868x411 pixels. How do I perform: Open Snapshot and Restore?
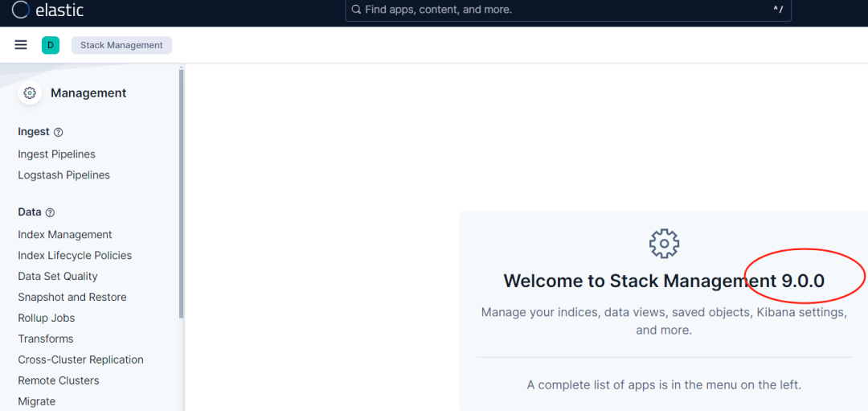pos(72,297)
